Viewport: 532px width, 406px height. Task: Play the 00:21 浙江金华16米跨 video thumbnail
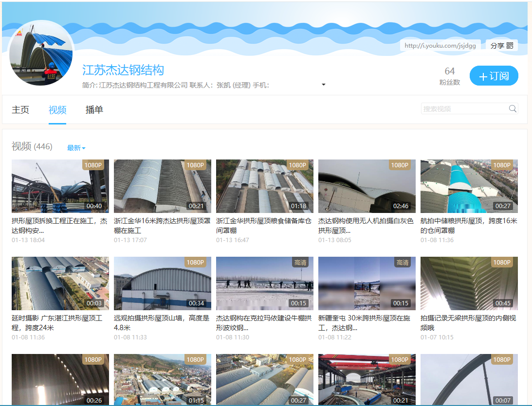pos(163,186)
